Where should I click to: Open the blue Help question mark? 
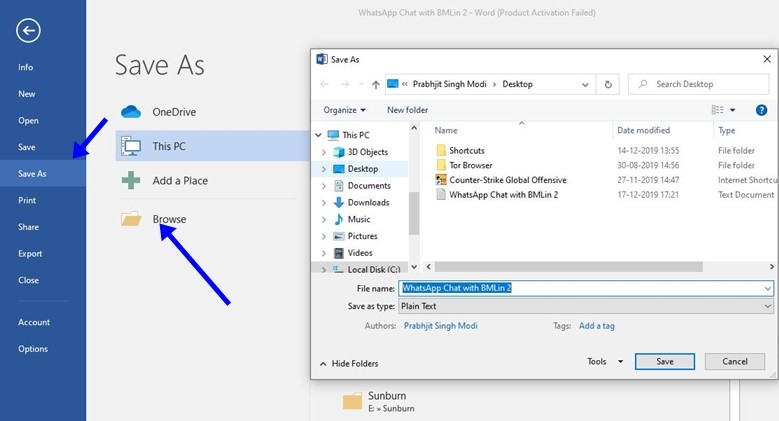761,110
